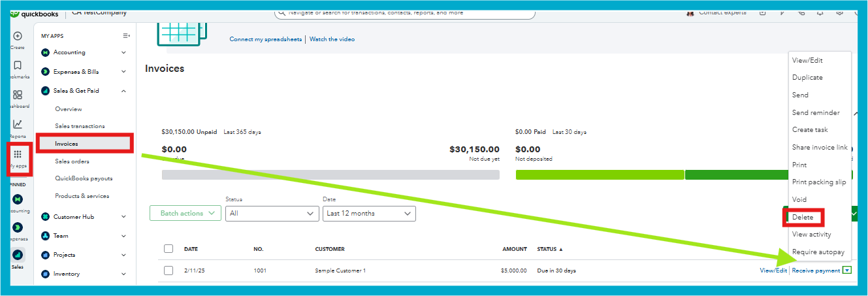Open pinned Sales app icon
Viewport: 868px width, 296px height.
click(x=18, y=254)
